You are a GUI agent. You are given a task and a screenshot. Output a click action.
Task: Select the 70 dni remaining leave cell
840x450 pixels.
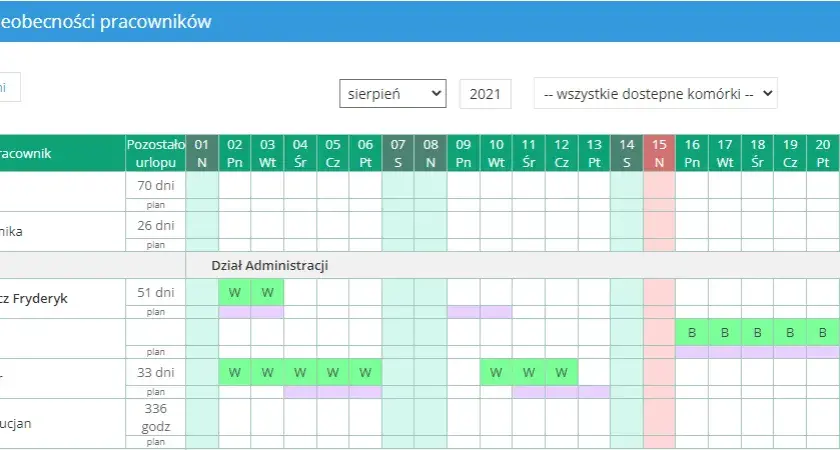click(x=156, y=185)
